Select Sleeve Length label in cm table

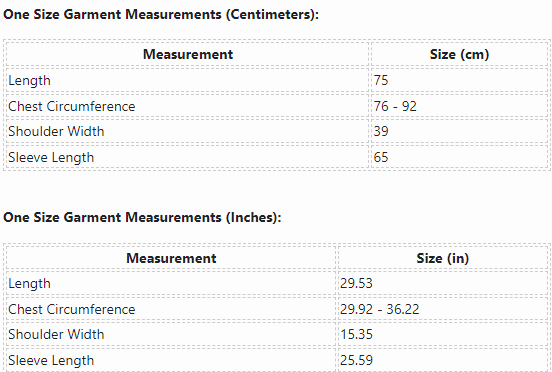click(x=51, y=157)
